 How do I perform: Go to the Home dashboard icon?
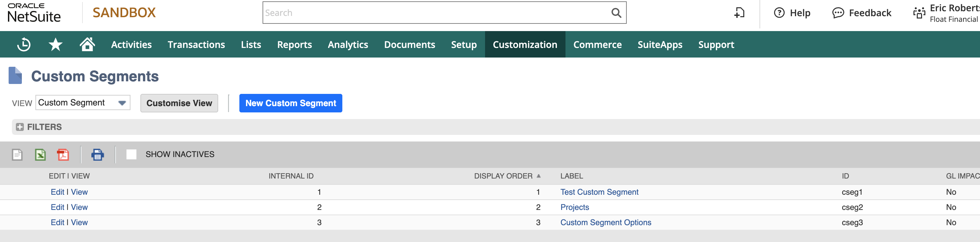point(87,44)
